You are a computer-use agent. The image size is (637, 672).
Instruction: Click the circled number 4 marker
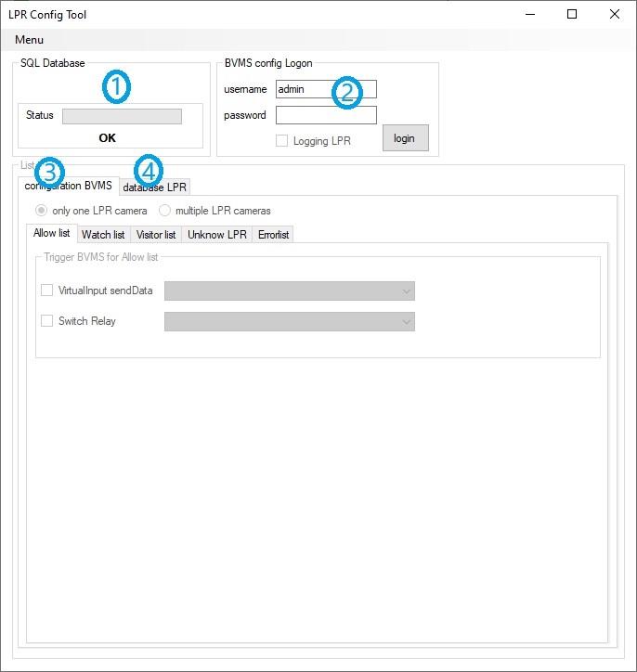click(148, 171)
